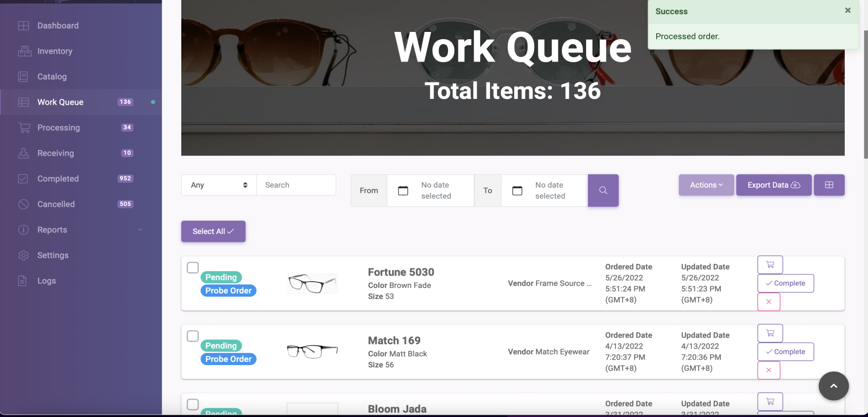Click 'Color Brown Fade' text
The height and width of the screenshot is (417, 868).
tap(400, 285)
